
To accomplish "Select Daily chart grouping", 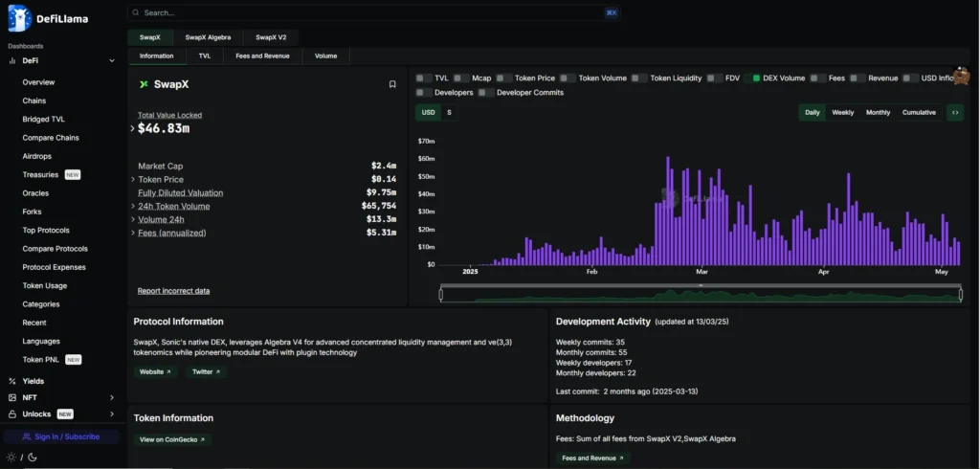I will point(813,113).
